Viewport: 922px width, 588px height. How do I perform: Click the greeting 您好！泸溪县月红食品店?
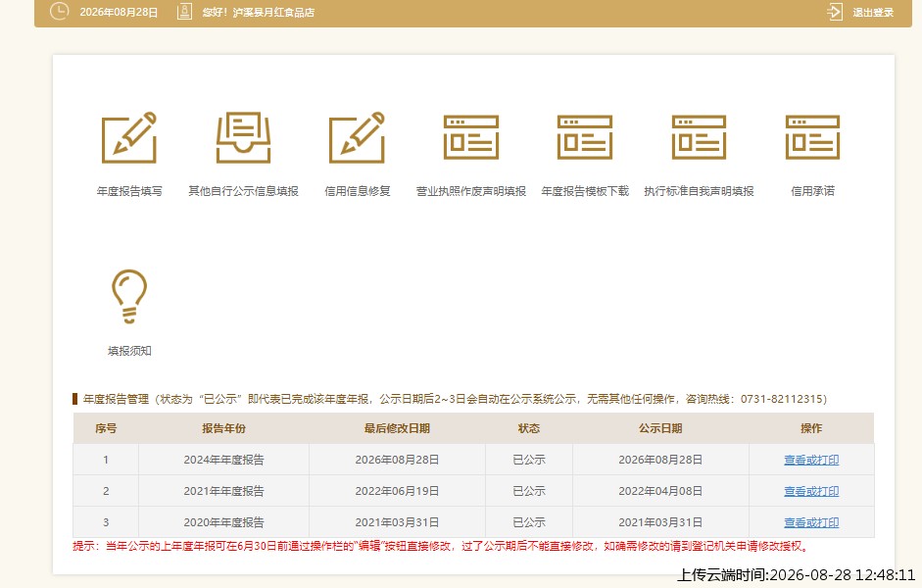[258, 13]
